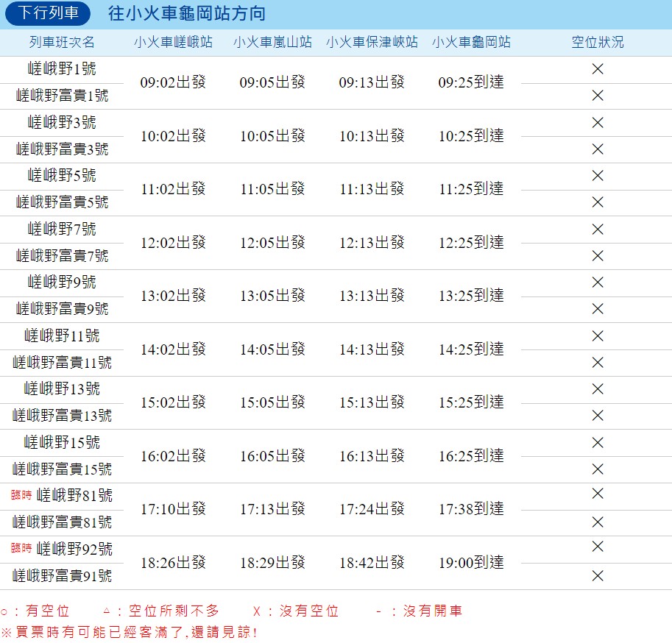Viewport: 672px width, 643px height.
Task: Select train name 嵯峨野富貴3號
Action: pos(62,149)
